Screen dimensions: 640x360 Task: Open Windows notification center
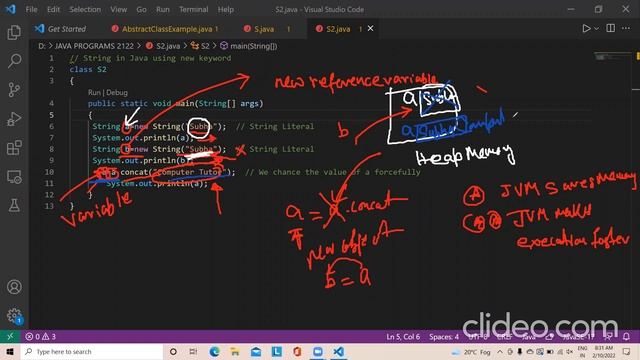(x=627, y=351)
